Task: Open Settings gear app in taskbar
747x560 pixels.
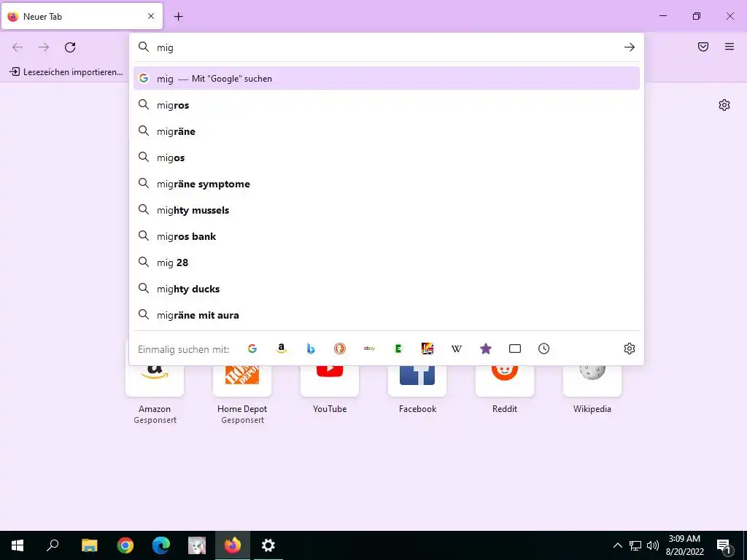Action: click(268, 545)
